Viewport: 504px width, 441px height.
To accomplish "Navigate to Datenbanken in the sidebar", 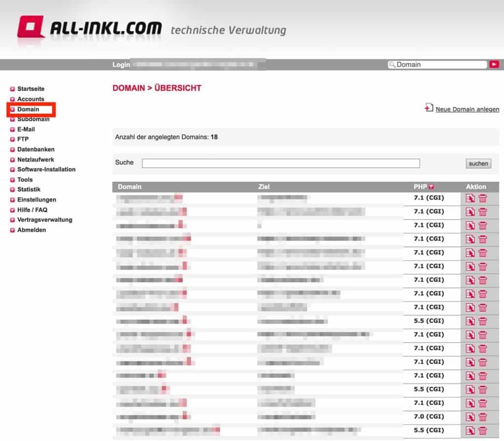I will (36, 149).
